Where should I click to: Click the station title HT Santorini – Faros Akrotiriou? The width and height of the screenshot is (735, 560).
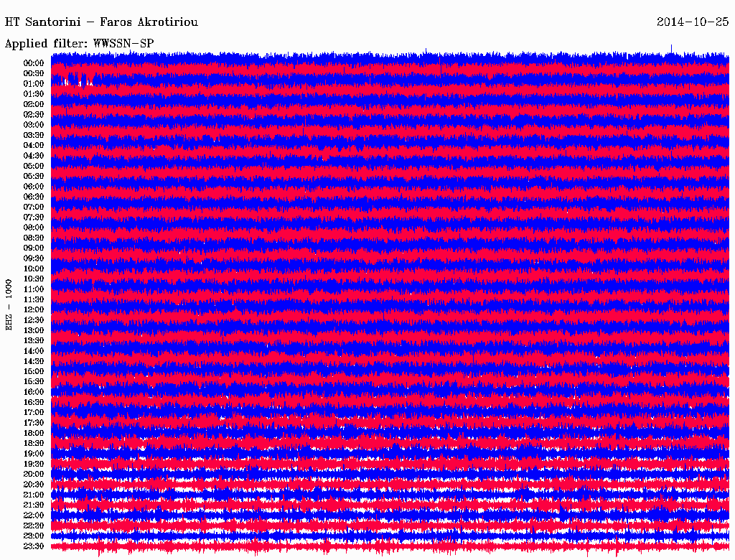(x=101, y=22)
